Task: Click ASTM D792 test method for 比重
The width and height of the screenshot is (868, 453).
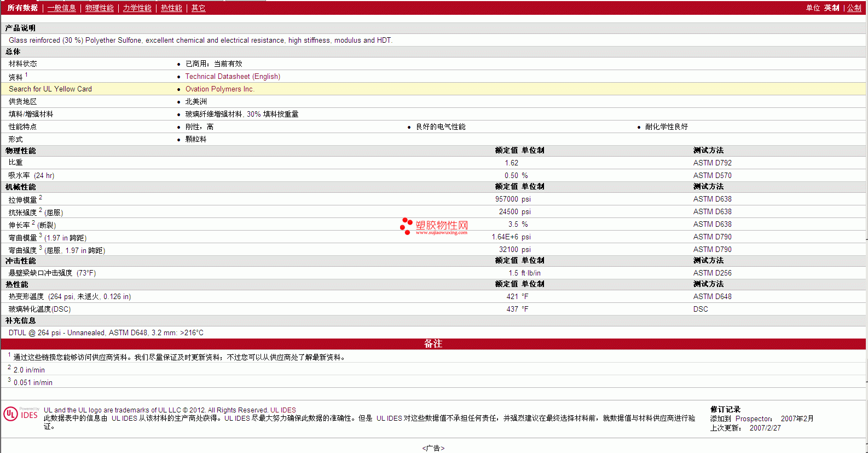Action: pyautogui.click(x=713, y=163)
